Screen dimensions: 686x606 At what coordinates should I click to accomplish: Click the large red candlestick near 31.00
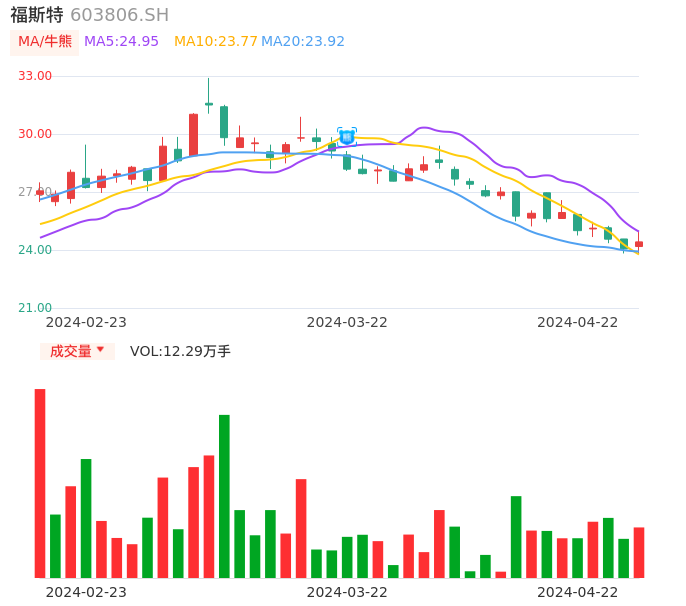pos(193,134)
